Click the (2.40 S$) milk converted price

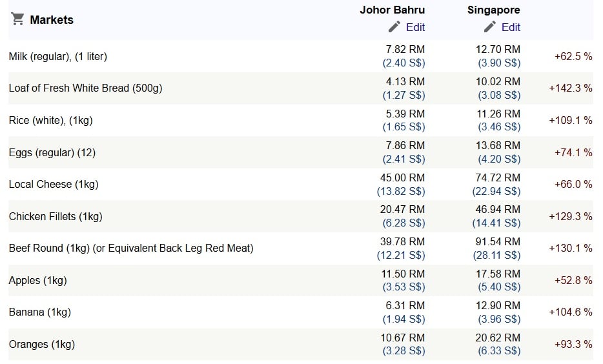coord(404,63)
